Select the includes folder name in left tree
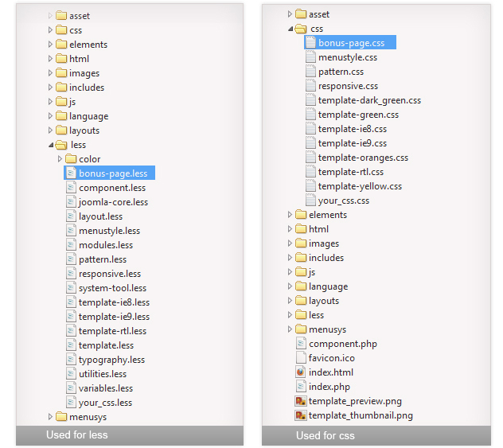Image resolution: width=503 pixels, height=448 pixels. [87, 88]
